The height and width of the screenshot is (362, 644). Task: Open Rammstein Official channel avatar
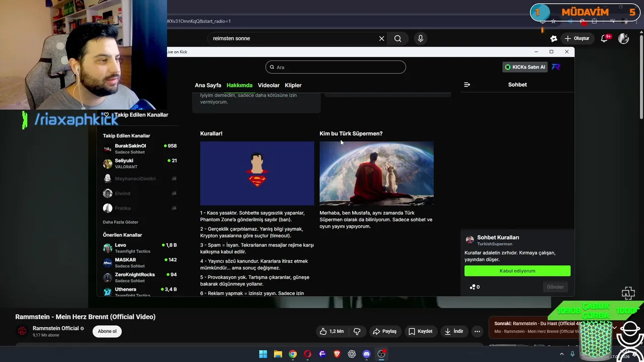point(22,331)
